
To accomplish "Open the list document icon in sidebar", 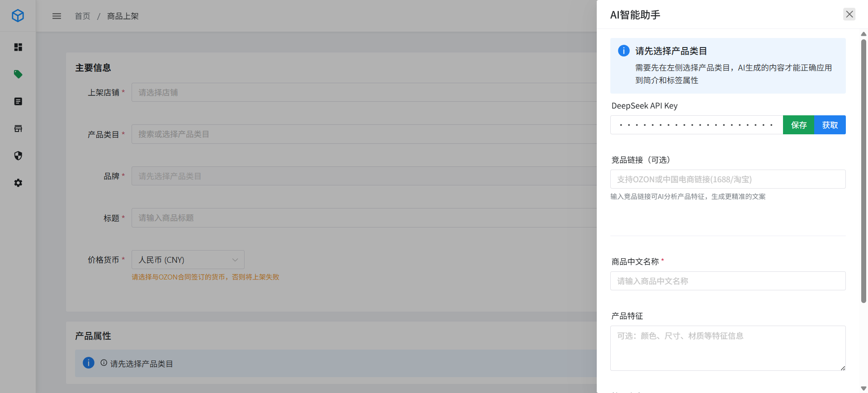I will pos(18,101).
